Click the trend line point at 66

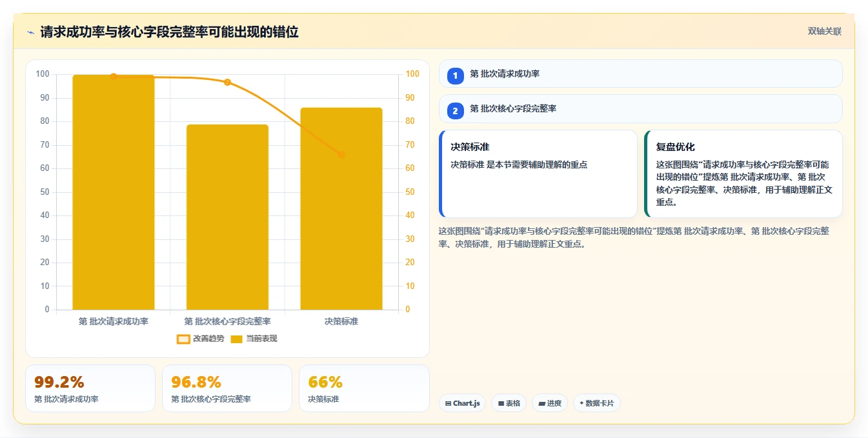(341, 155)
